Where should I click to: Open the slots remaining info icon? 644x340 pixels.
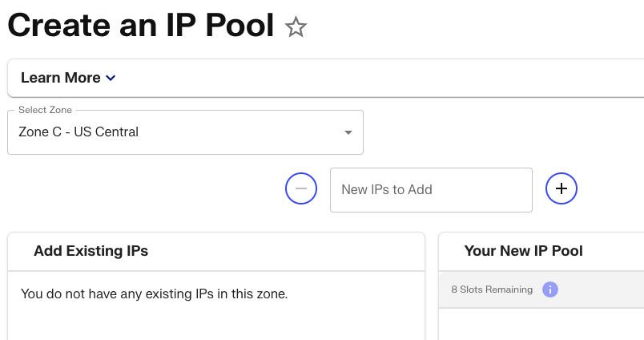[550, 289]
